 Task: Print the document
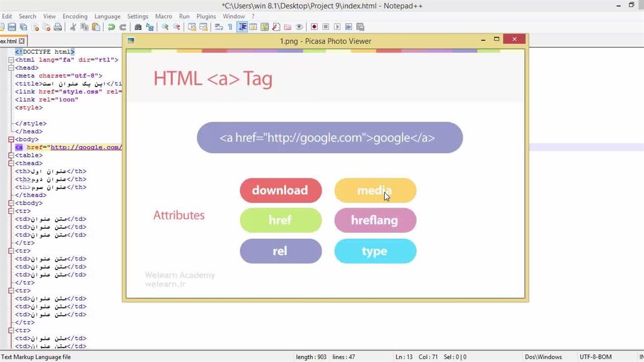pyautogui.click(x=57, y=27)
